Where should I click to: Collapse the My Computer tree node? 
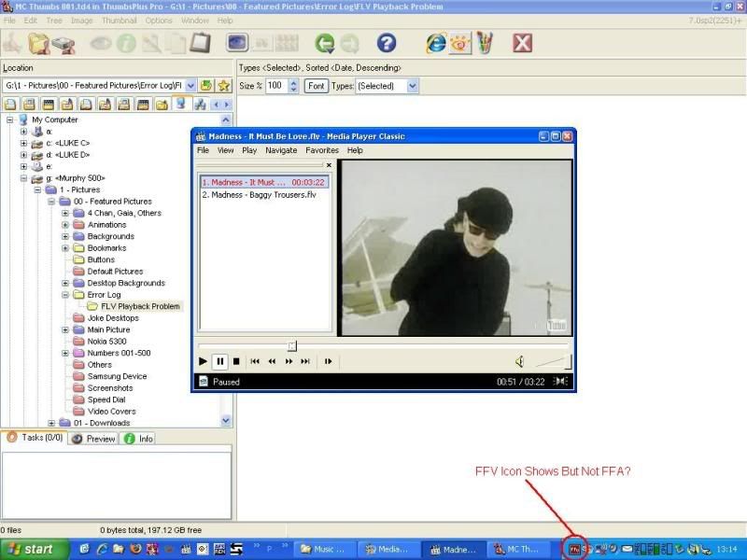point(9,120)
